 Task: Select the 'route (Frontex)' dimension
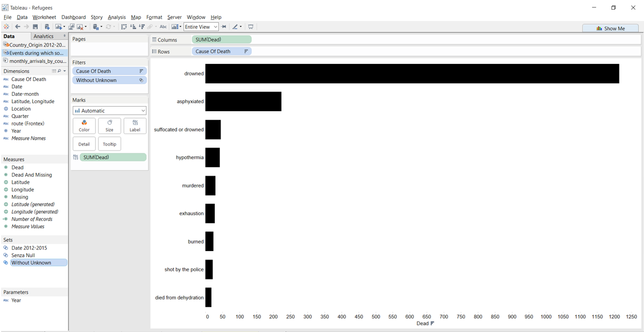click(28, 124)
